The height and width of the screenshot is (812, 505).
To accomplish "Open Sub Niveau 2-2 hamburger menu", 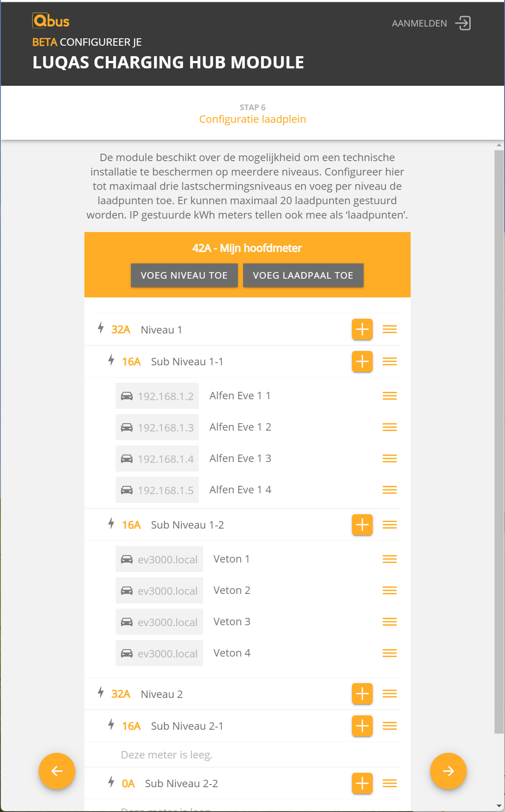I will click(x=390, y=783).
